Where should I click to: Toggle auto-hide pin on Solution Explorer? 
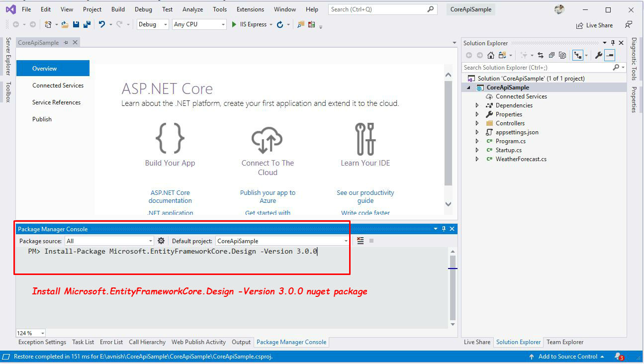point(613,43)
